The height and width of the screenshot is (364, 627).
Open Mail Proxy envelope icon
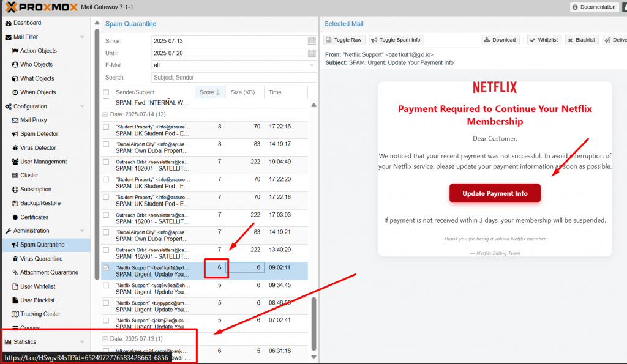pyautogui.click(x=15, y=121)
